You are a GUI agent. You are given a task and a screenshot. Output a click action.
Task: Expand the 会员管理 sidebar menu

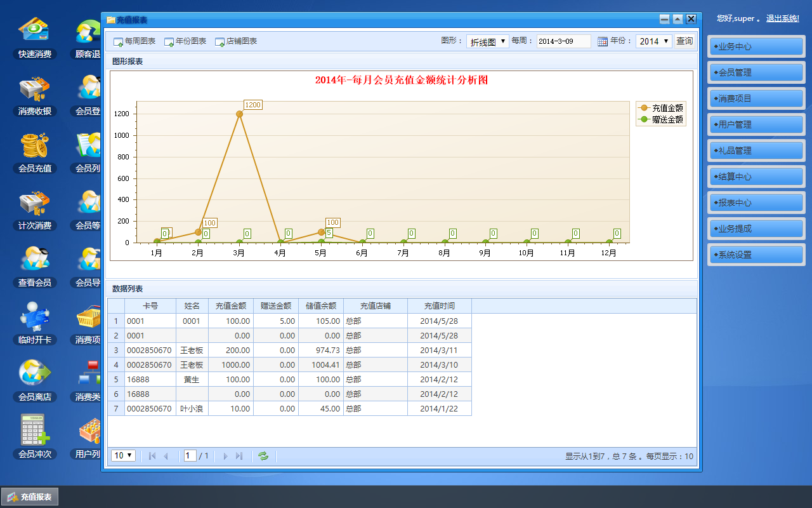[x=756, y=72]
